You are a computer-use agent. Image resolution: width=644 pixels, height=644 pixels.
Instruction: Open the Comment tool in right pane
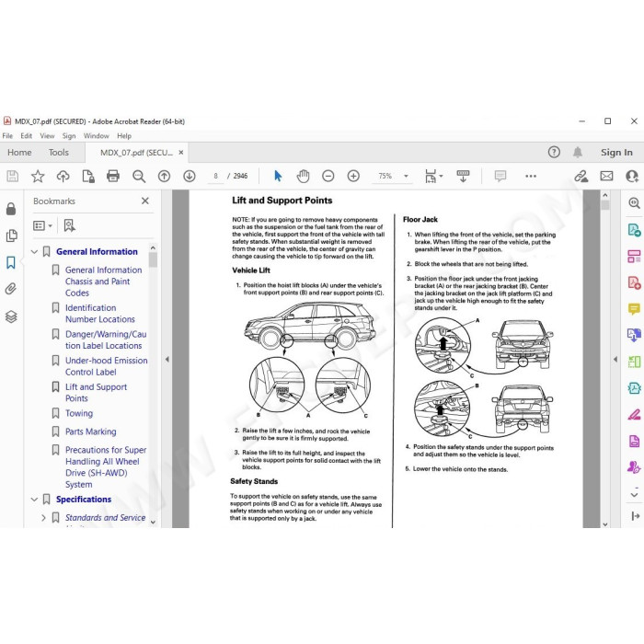coord(634,308)
